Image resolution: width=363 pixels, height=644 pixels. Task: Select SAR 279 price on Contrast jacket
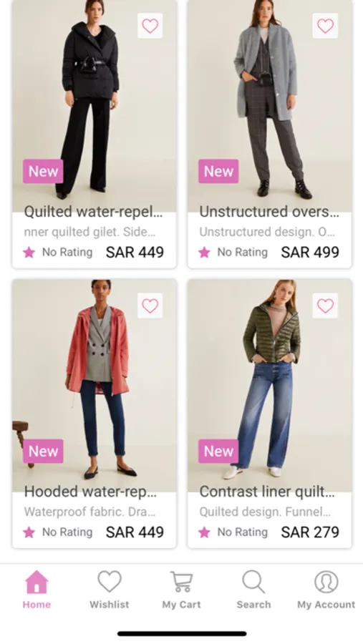point(310,532)
